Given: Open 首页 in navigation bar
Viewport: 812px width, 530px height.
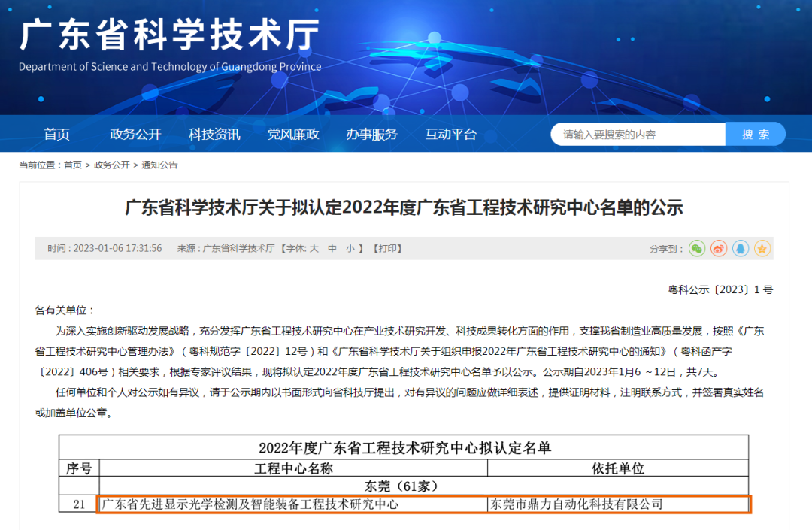Looking at the screenshot, I should pos(56,135).
